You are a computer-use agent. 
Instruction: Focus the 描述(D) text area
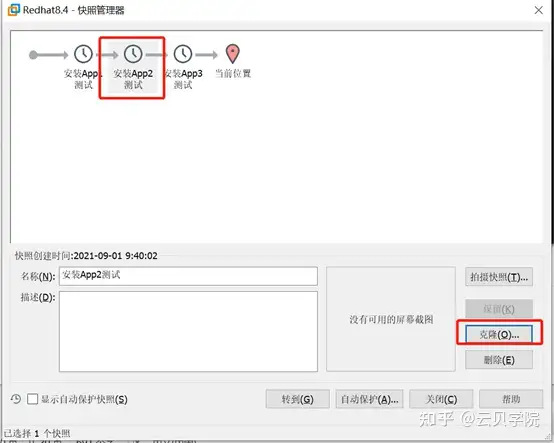click(x=188, y=331)
